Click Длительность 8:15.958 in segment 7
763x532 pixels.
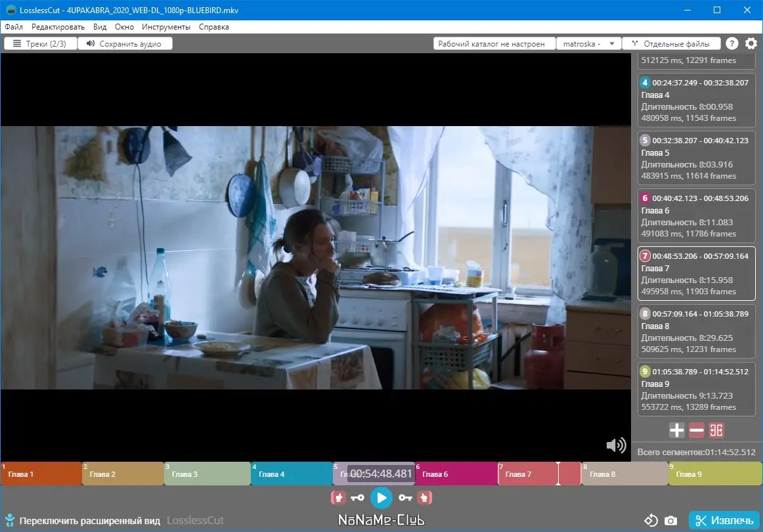(687, 280)
